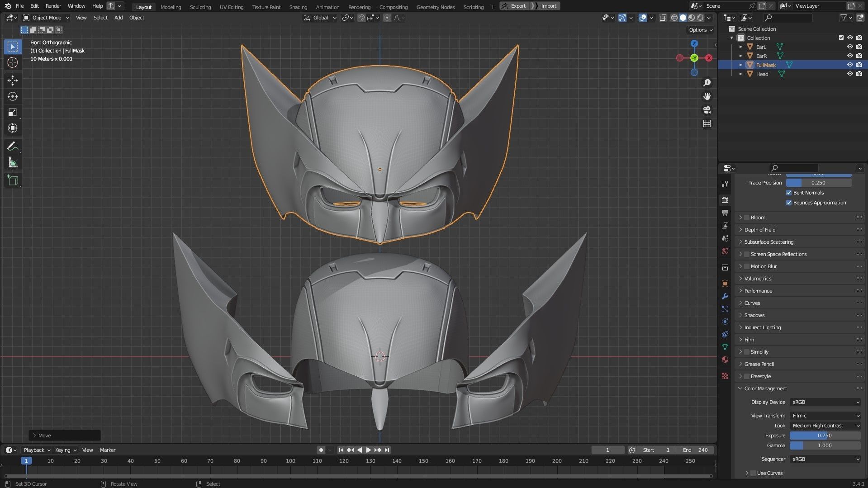Adjust the Gamma slider
868x488 pixels.
pyautogui.click(x=825, y=445)
